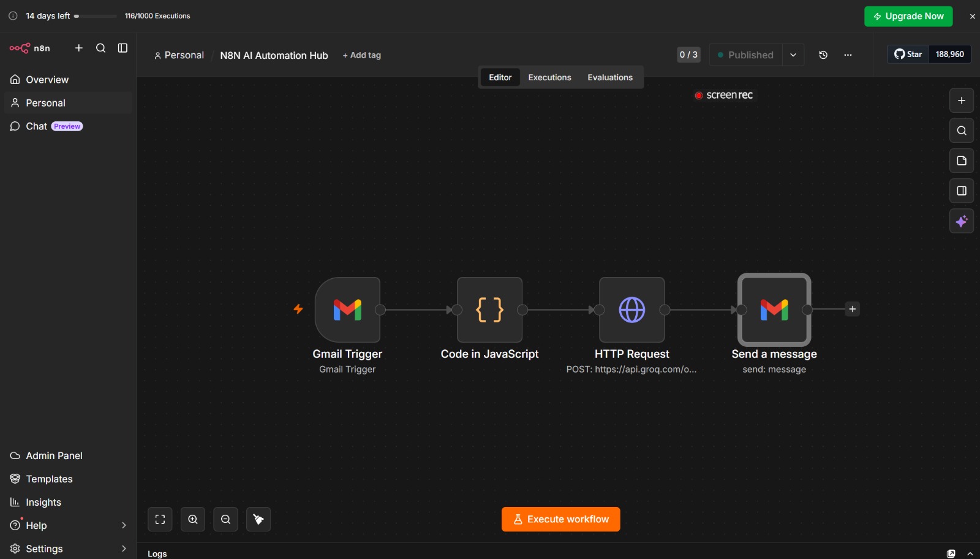Open workflow history clock icon

823,55
